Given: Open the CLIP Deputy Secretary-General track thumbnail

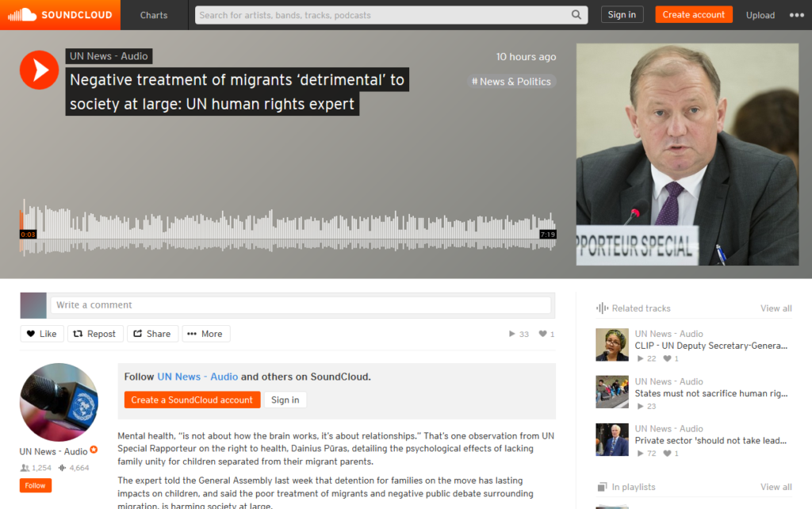Looking at the screenshot, I should (612, 344).
